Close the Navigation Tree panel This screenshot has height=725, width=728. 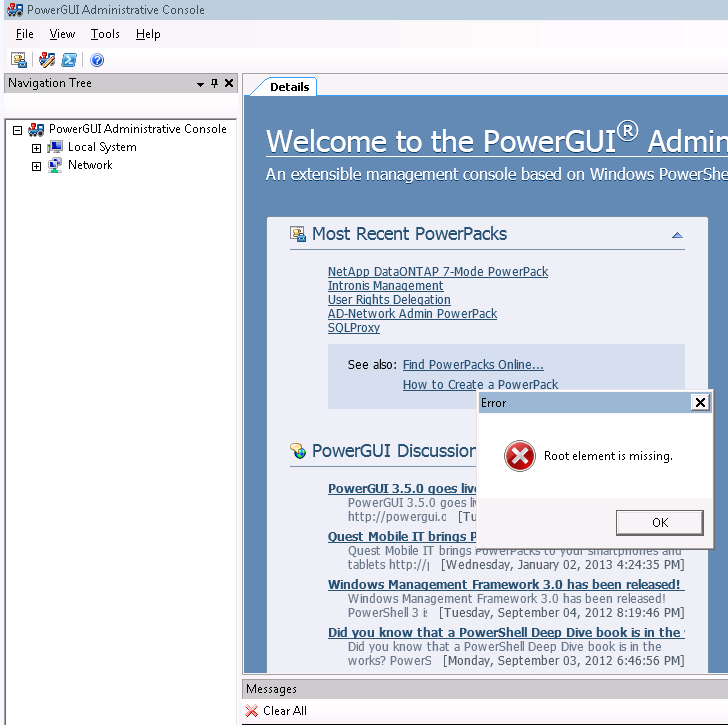(x=229, y=83)
